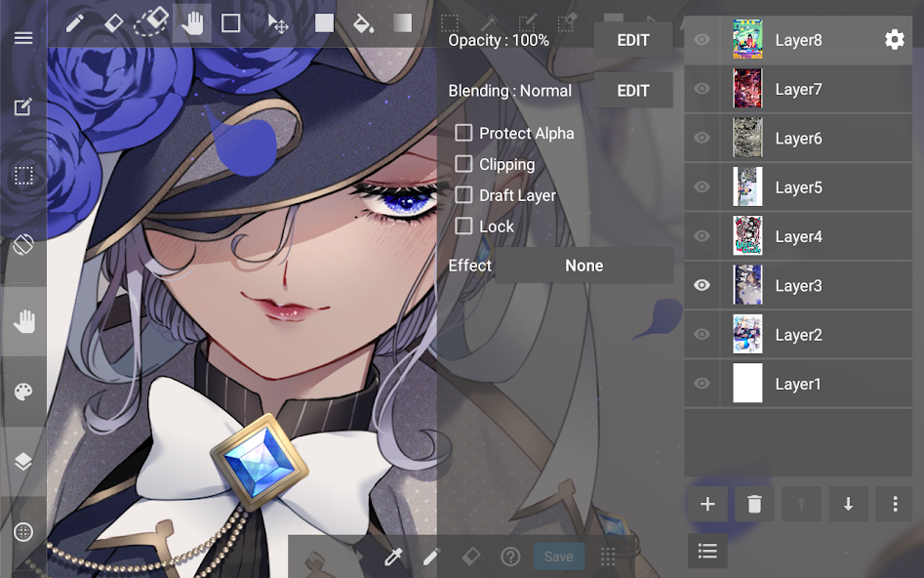Open the color palette in the left sidebar
This screenshot has height=578, width=924.
point(24,391)
